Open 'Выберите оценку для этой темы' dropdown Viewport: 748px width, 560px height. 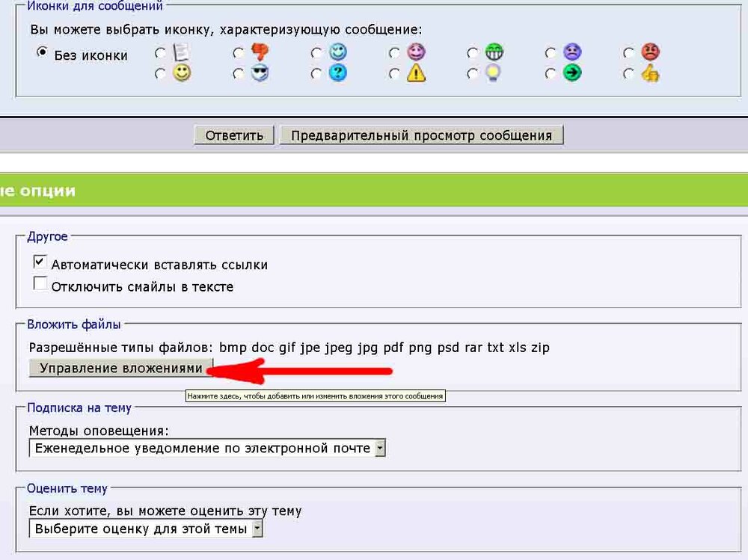[x=146, y=529]
